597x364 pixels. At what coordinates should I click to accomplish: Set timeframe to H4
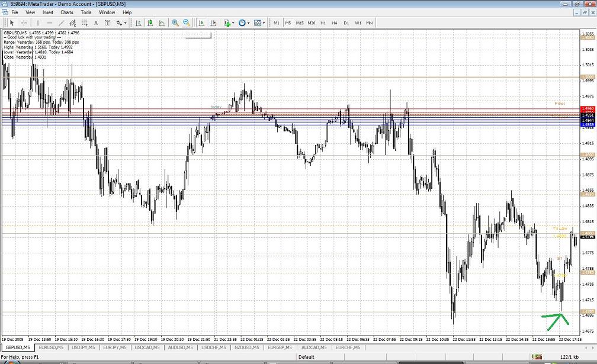tap(334, 23)
